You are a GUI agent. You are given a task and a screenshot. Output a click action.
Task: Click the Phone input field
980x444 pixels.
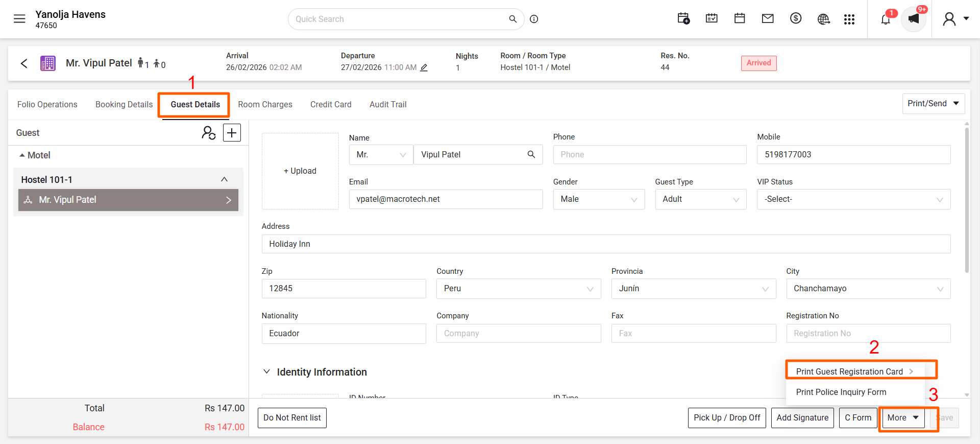tap(650, 154)
